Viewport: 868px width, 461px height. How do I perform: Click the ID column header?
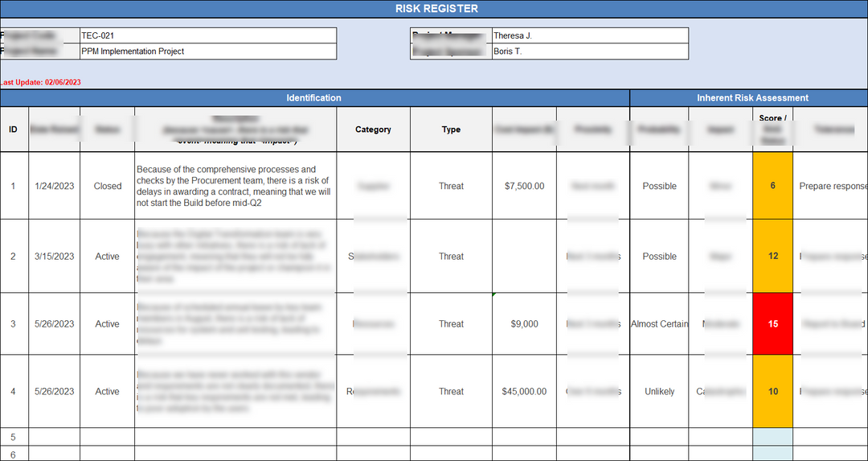[14, 130]
